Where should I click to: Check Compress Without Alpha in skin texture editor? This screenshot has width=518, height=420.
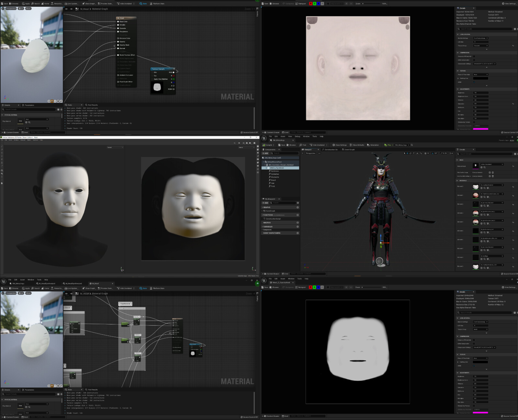coord(474,56)
